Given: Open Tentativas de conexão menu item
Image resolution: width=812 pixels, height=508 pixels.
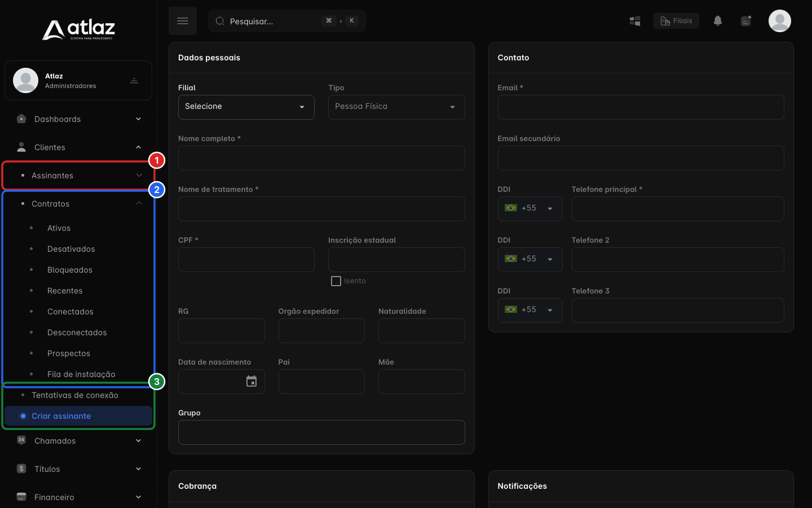Looking at the screenshot, I should (x=75, y=395).
